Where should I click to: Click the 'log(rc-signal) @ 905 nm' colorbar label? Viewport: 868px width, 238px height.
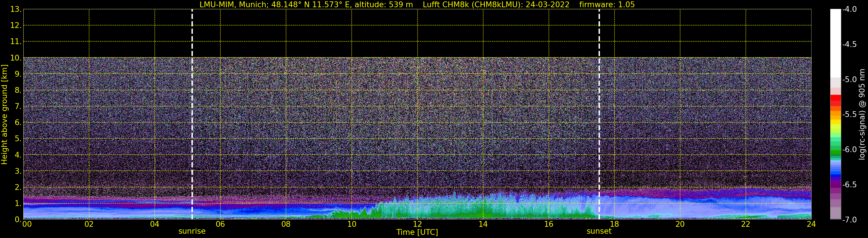[862, 114]
